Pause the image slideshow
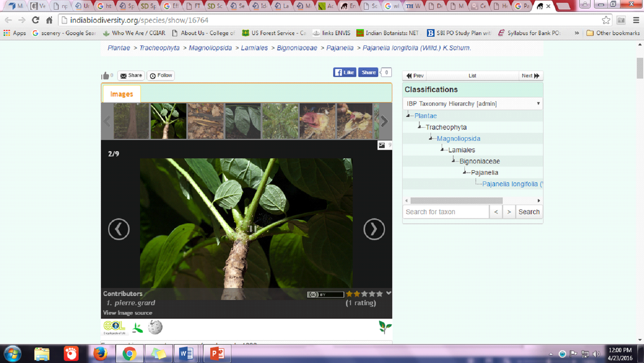 (253, 229)
